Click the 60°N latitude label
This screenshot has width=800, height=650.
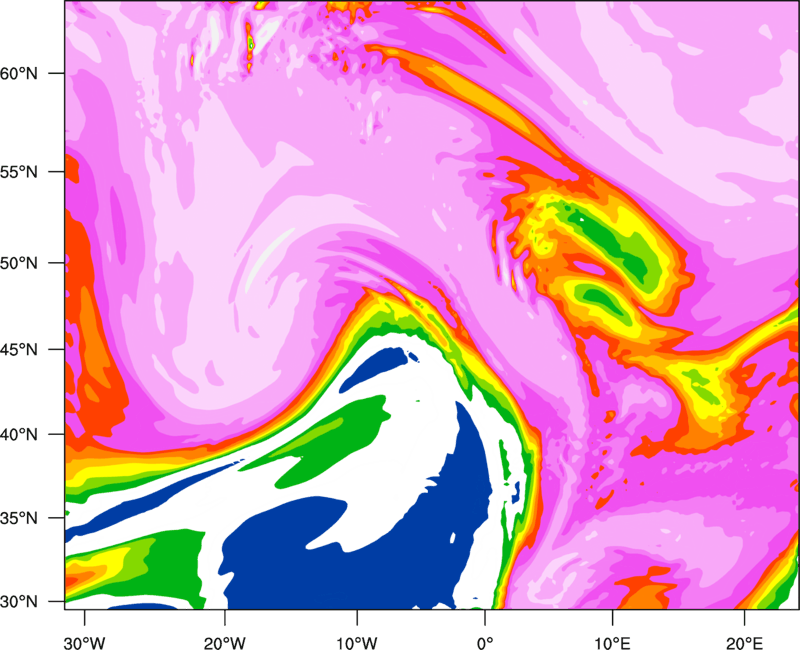pos(19,73)
